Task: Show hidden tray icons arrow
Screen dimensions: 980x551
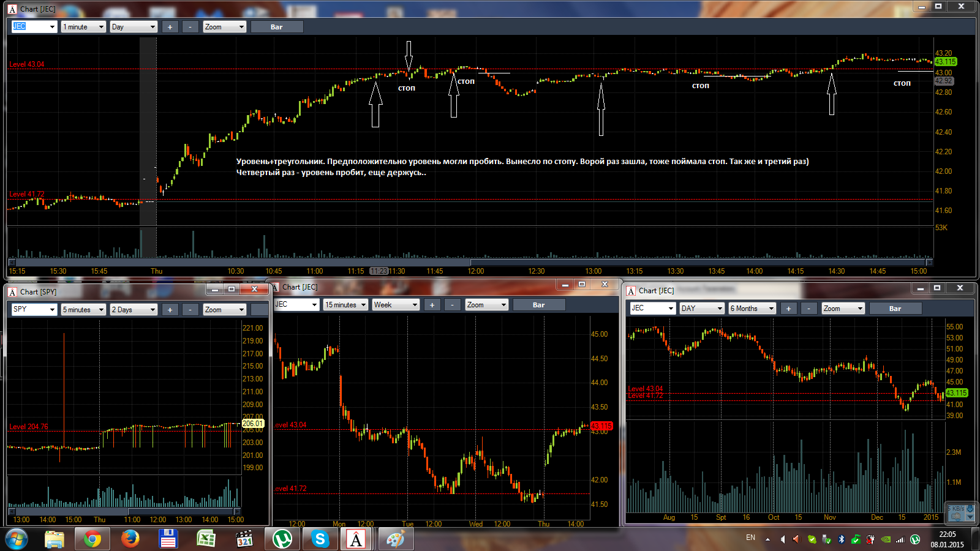Action: 768,539
